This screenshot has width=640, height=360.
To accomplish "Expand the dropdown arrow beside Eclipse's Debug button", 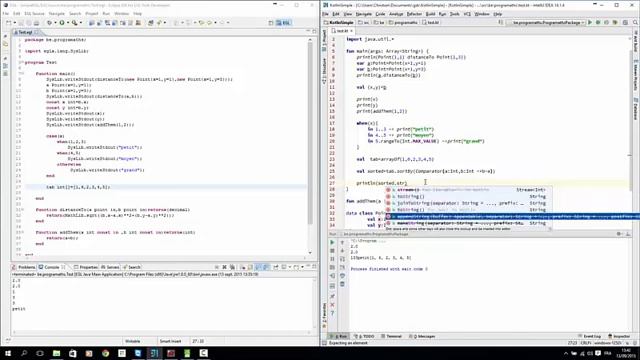I will click(55, 23).
